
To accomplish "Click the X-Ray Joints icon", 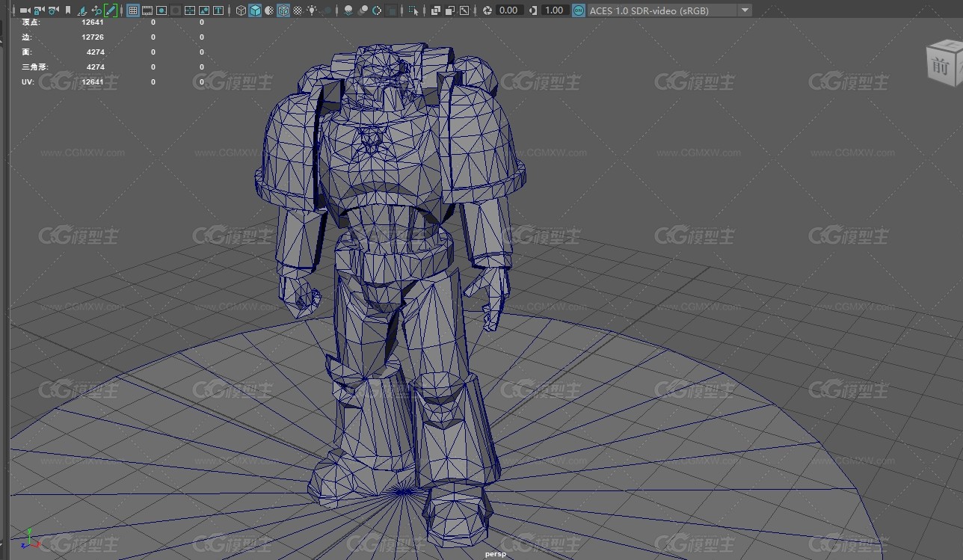I will (x=464, y=10).
